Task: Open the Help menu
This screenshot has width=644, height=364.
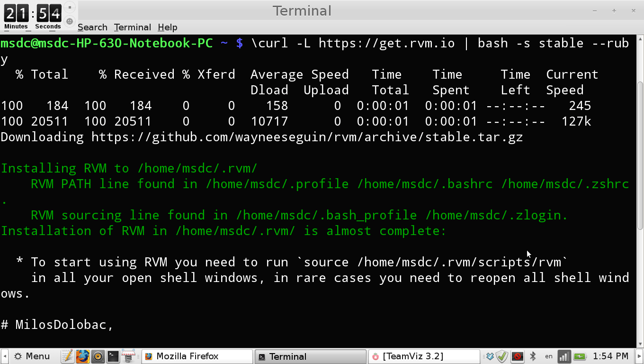Action: click(x=167, y=27)
